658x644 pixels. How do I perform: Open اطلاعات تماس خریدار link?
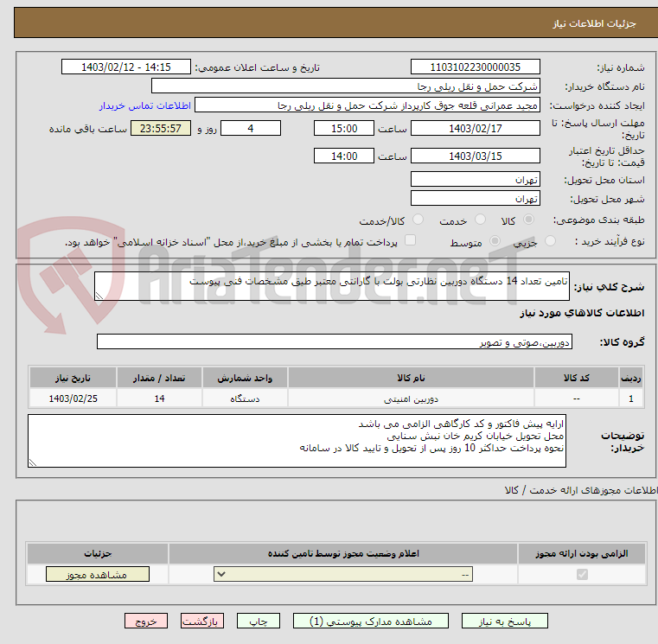[144, 105]
